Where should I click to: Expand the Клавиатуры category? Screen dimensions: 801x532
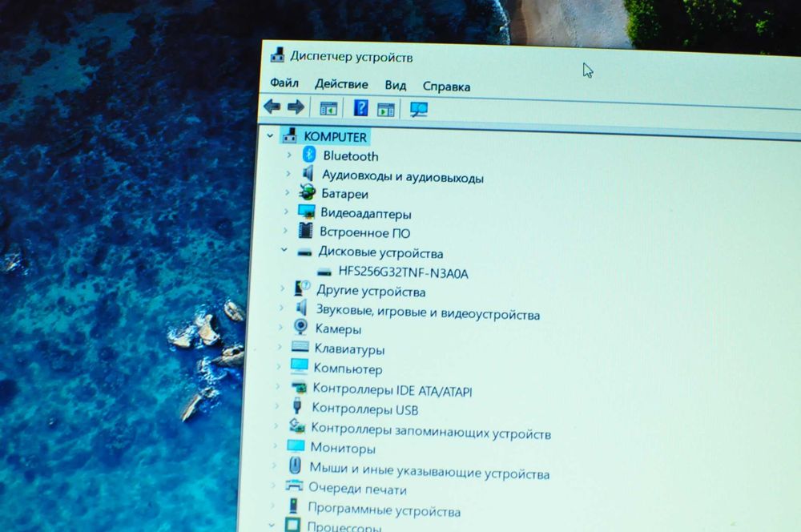(x=280, y=347)
